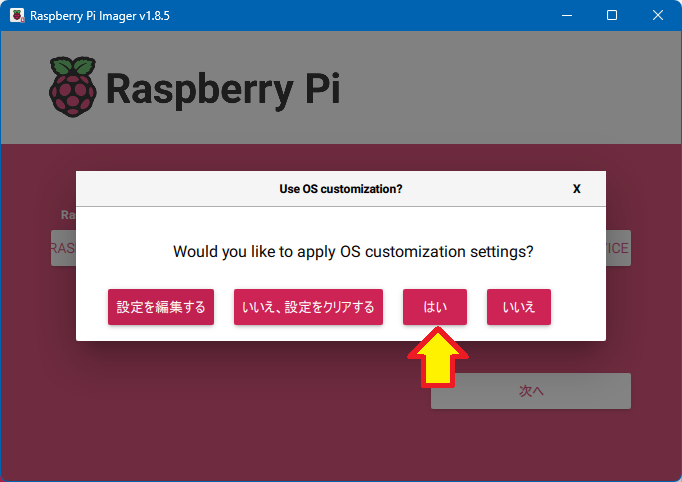Viewport: 682px width, 482px height.
Task: Close the Raspberry Pi Imager window
Action: (x=658, y=16)
